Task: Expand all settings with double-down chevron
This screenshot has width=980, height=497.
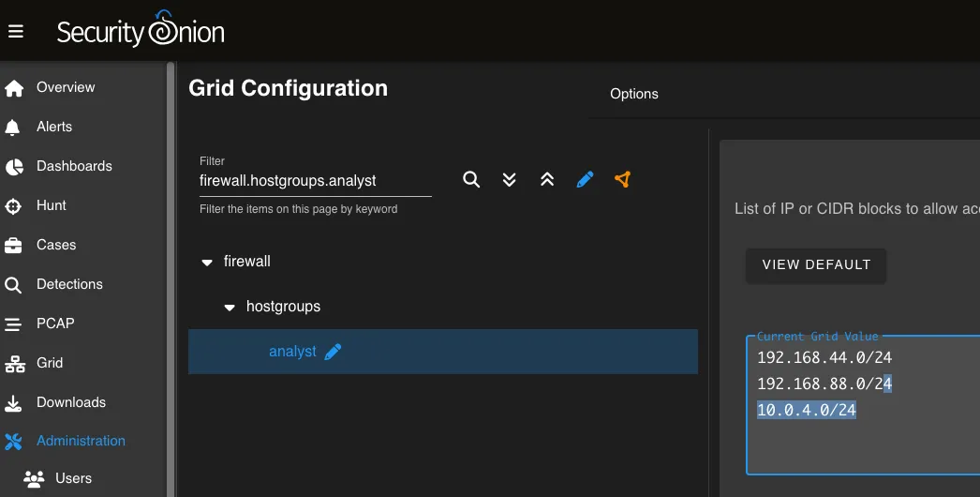Action: (x=510, y=179)
